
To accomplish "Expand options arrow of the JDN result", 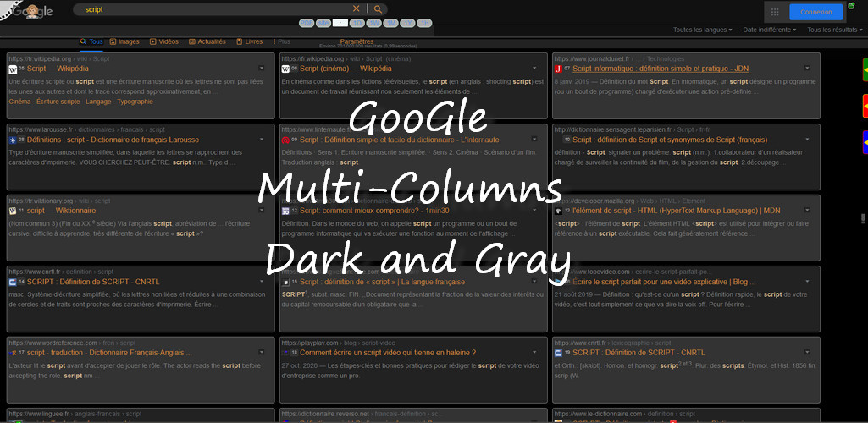I will tap(807, 68).
